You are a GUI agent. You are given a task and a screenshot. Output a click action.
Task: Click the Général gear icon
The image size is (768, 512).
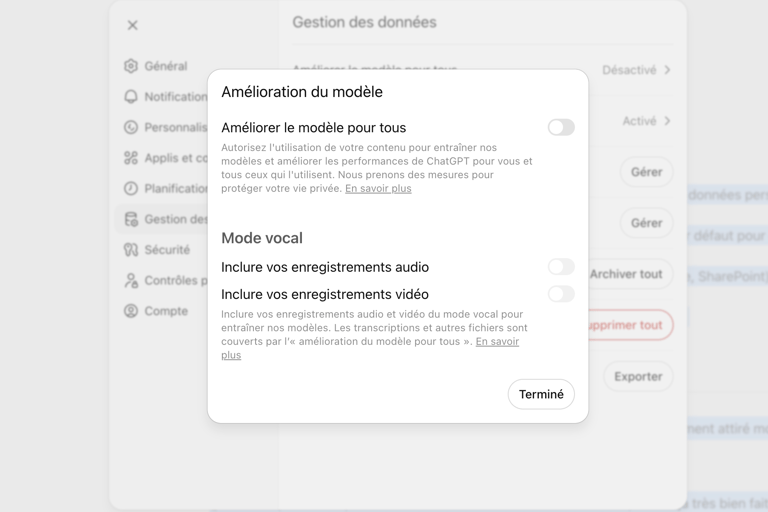[x=131, y=66]
